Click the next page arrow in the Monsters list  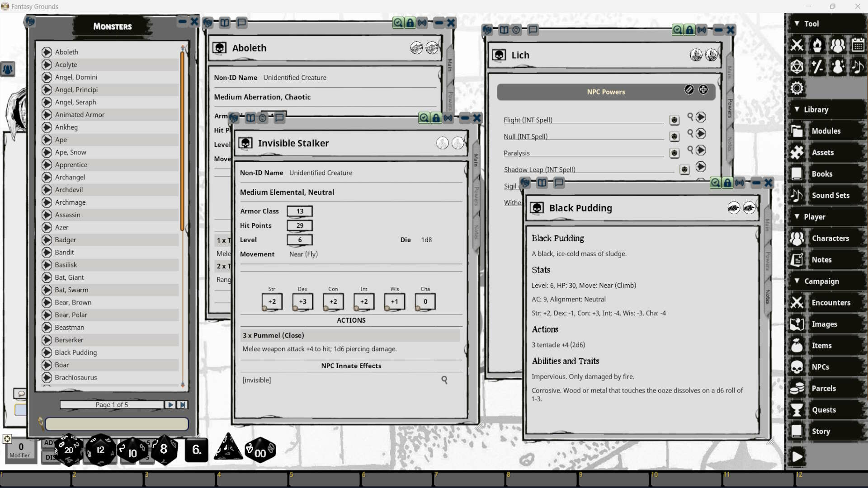pos(170,405)
